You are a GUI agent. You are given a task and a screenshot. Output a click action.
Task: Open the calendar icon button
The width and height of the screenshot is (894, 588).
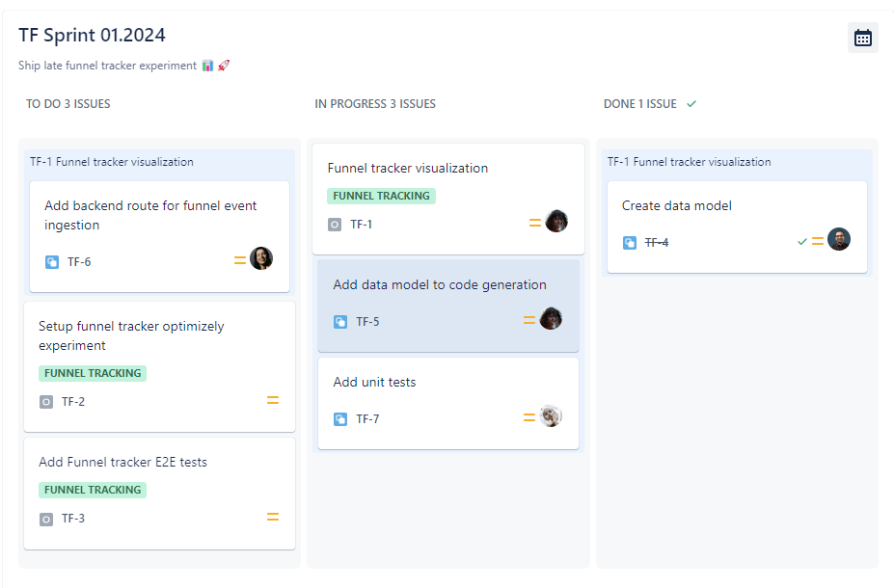862,38
